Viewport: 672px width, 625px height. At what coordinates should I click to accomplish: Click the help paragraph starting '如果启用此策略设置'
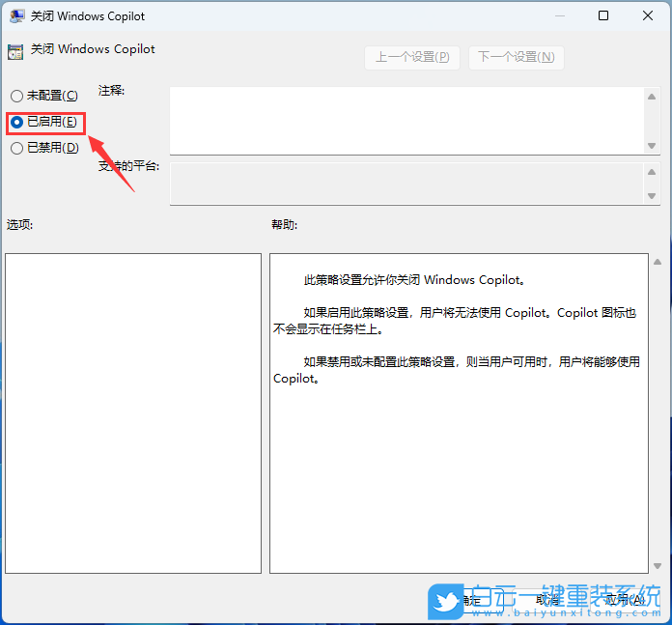(x=455, y=321)
